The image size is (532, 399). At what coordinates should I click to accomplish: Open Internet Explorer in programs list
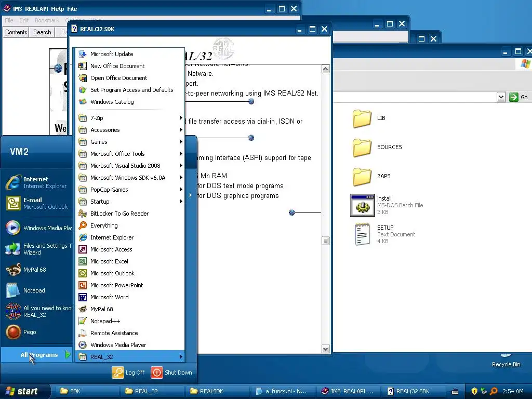[x=129, y=237]
